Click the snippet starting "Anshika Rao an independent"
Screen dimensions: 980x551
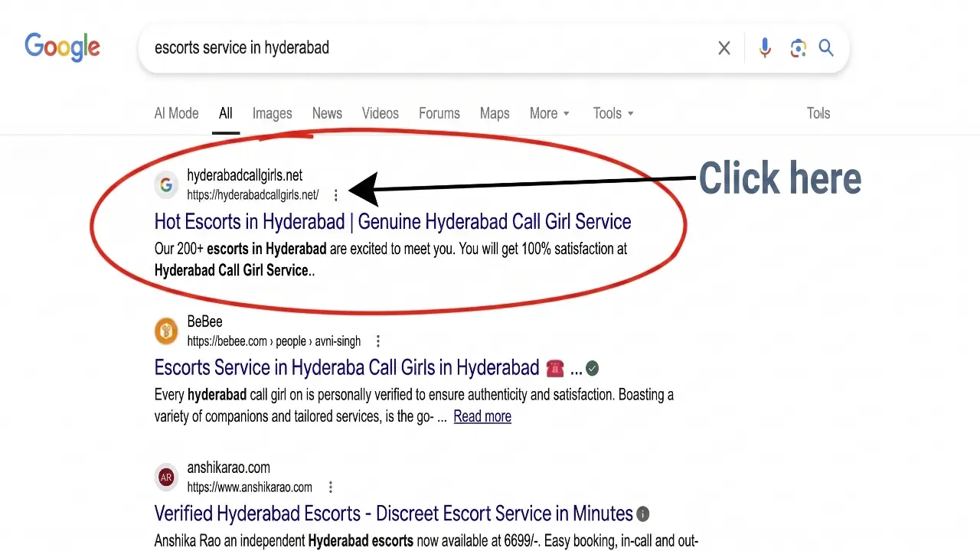pos(426,541)
